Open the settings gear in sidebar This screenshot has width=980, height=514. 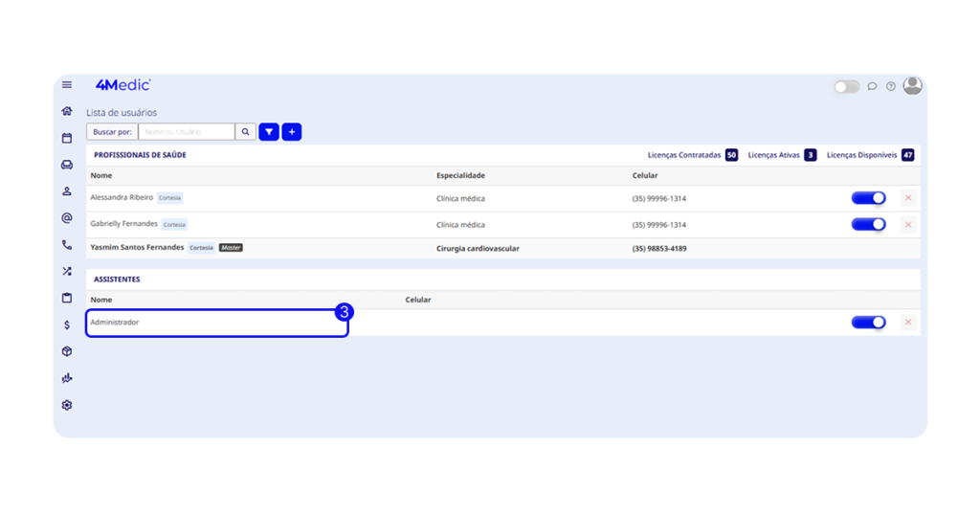pyautogui.click(x=67, y=405)
